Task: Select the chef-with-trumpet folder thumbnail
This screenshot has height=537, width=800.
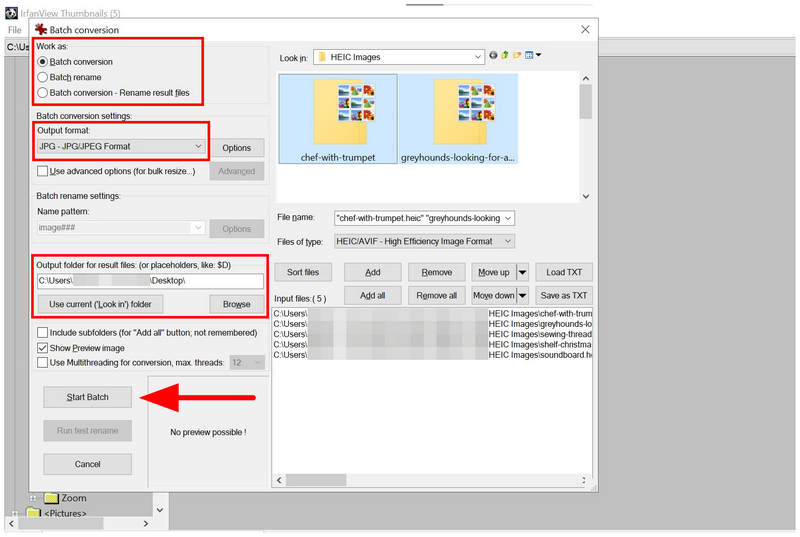Action: click(338, 119)
